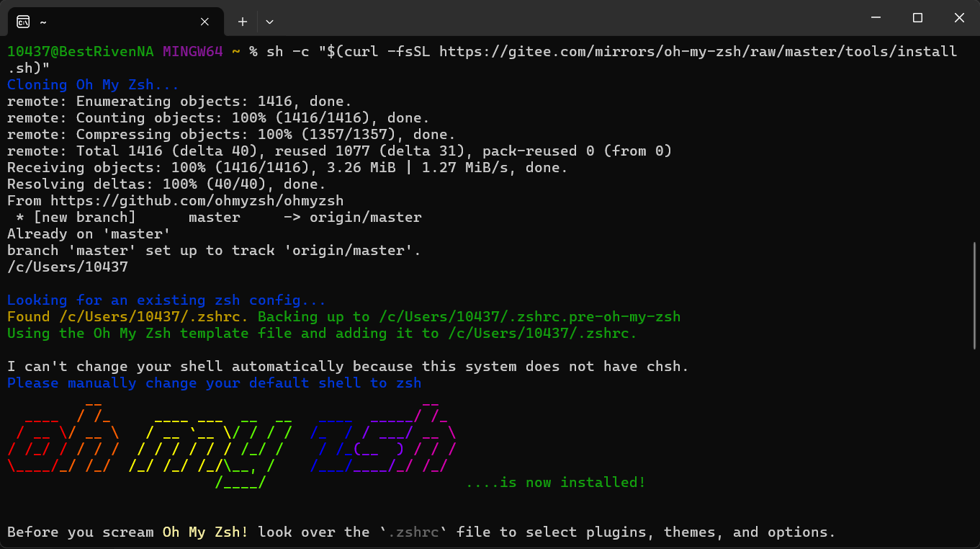Image resolution: width=980 pixels, height=549 pixels.
Task: Click 'Please manually change your default shell' line
Action: 214,383
